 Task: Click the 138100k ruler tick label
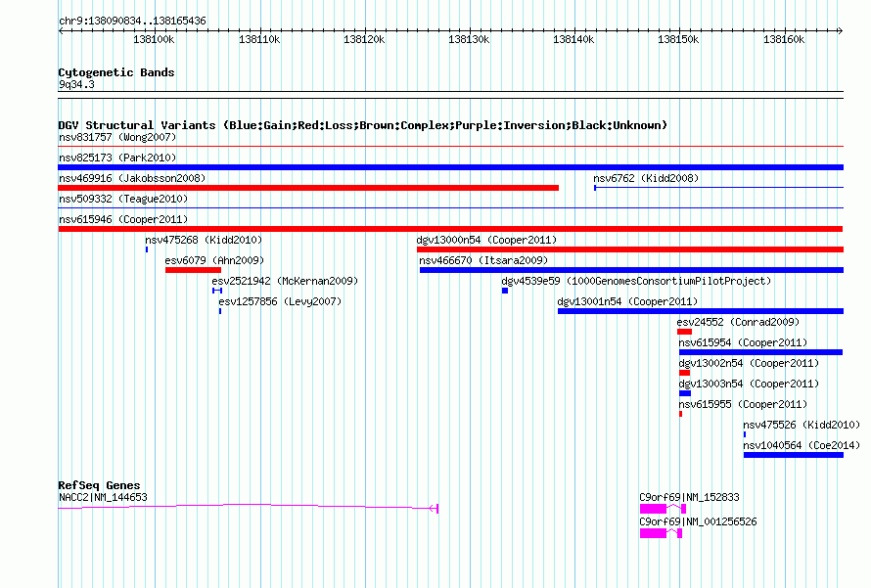[x=154, y=39]
